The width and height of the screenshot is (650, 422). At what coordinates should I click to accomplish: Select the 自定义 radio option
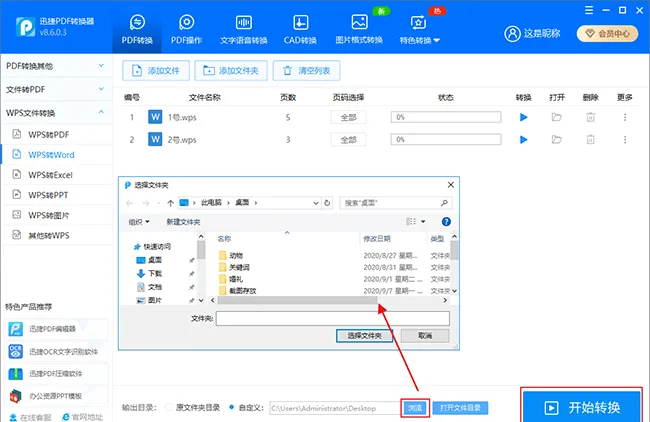point(232,407)
